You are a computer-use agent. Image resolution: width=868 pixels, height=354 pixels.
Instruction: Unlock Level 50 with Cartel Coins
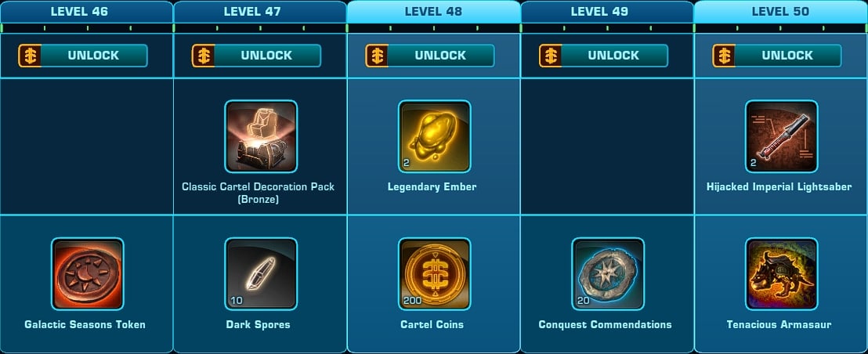tap(777, 56)
